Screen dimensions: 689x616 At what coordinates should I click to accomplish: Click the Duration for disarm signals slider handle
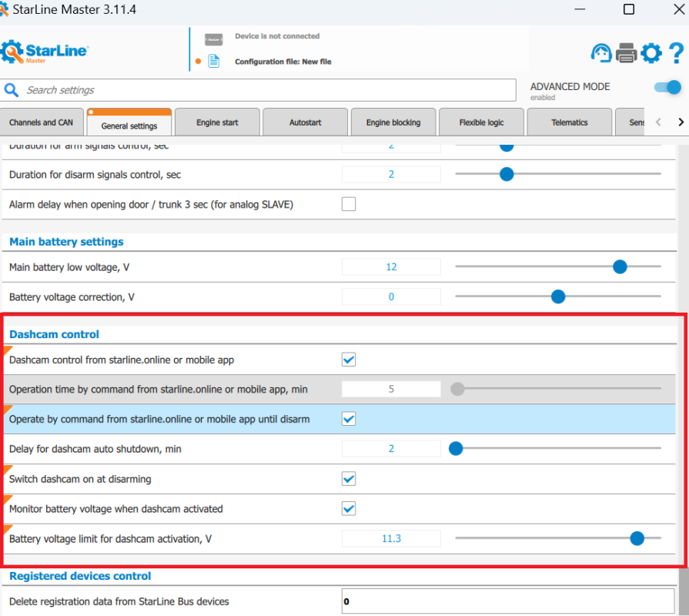click(x=507, y=175)
